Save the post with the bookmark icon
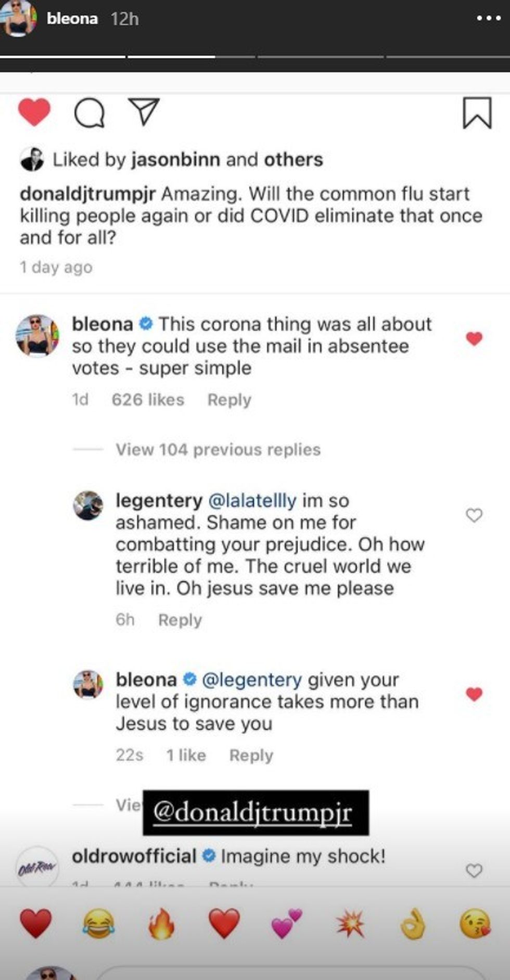 tap(477, 113)
